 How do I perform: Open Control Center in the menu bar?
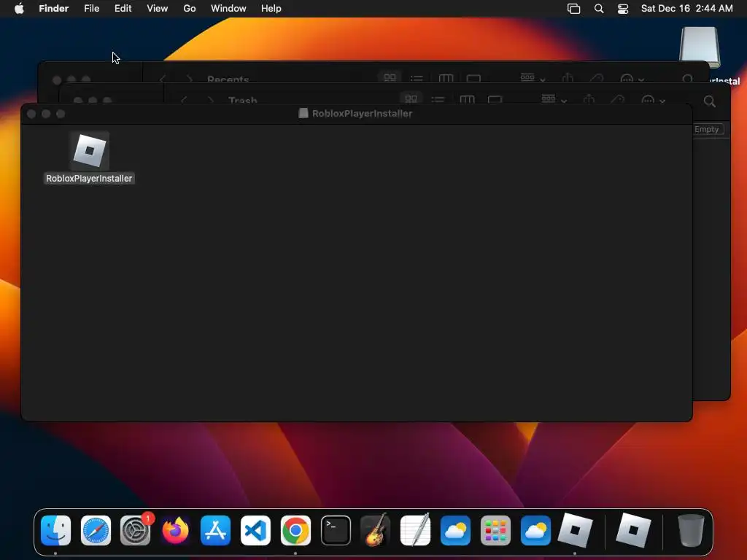pos(623,9)
